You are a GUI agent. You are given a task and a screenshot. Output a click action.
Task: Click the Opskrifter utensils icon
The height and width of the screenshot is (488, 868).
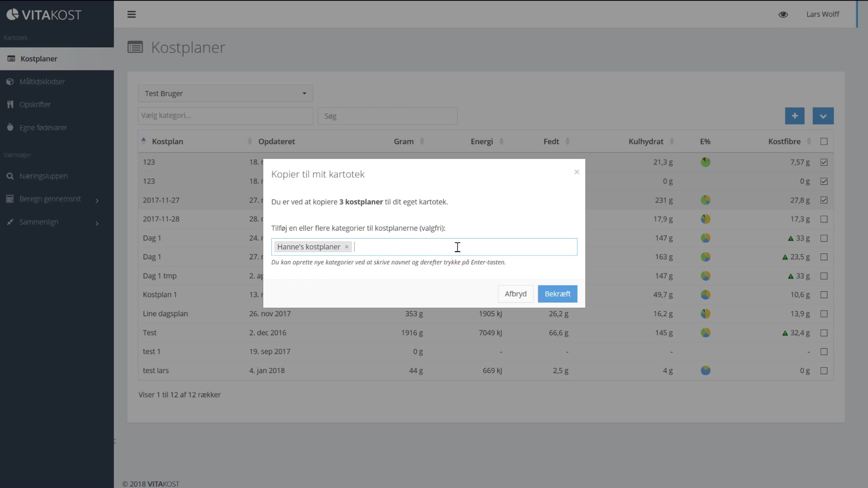10,104
